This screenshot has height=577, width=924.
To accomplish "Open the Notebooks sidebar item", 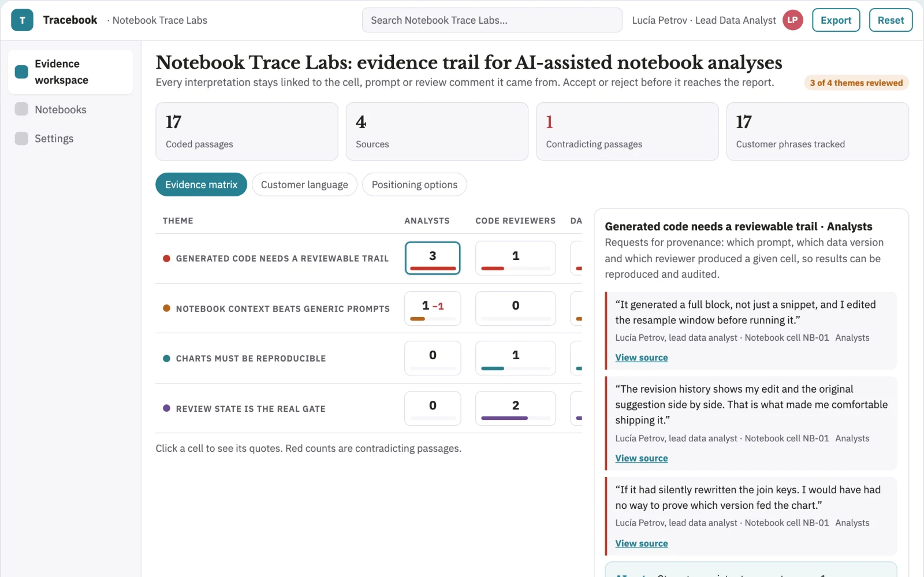I will [70, 110].
